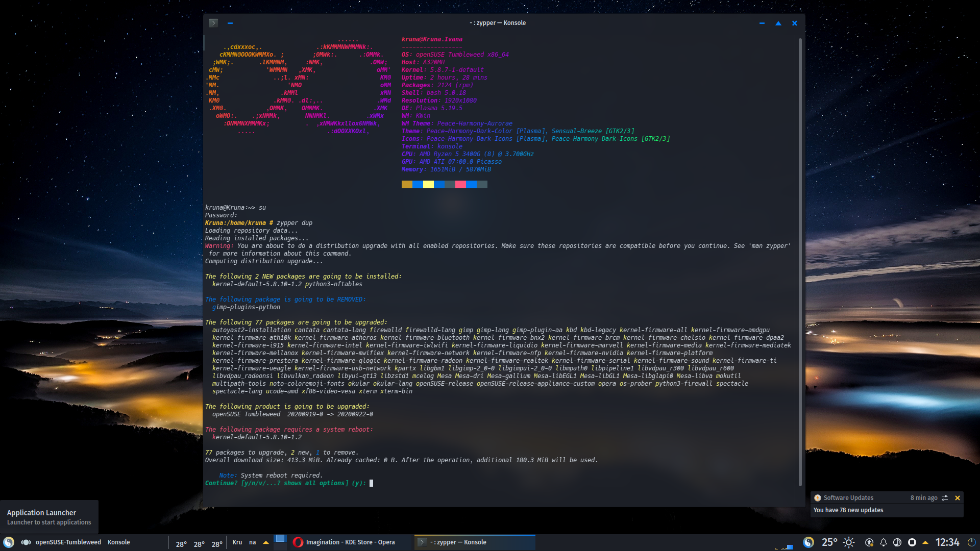Click the 'Kru' panel label
The height and width of the screenshot is (551, 980).
[x=237, y=542]
